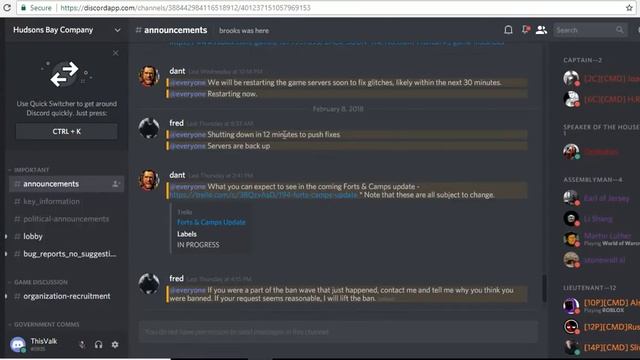Click fred's avatar on ban wave message

[149, 284]
